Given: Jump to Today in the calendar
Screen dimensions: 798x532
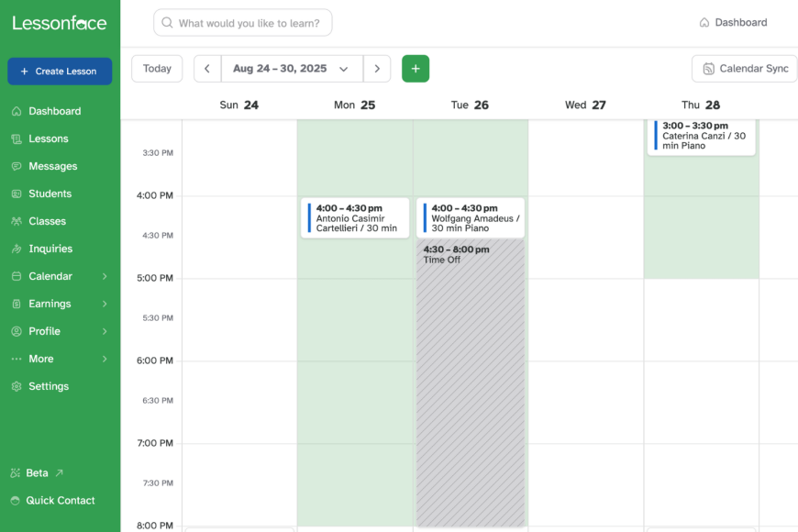Looking at the screenshot, I should 156,68.
